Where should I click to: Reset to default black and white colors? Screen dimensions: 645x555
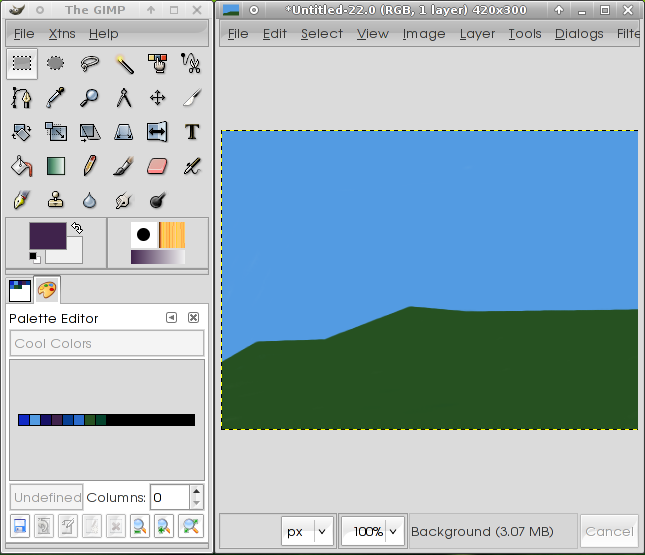coord(35,258)
